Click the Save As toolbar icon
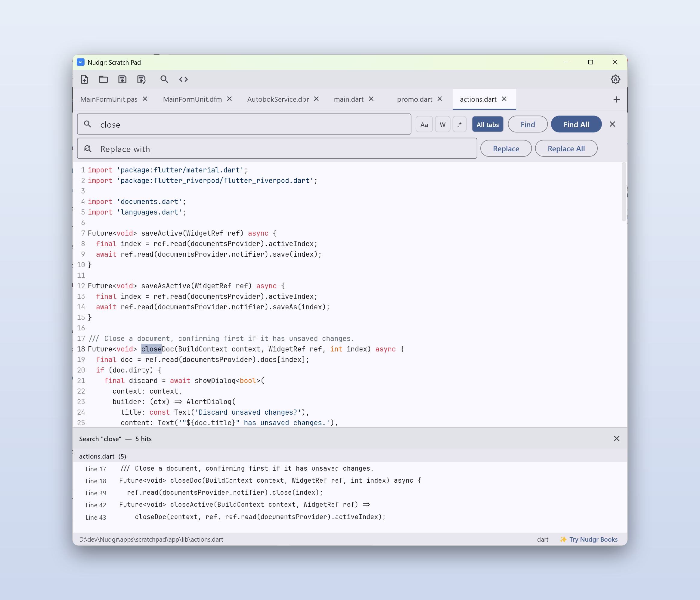This screenshot has width=700, height=600. (141, 79)
